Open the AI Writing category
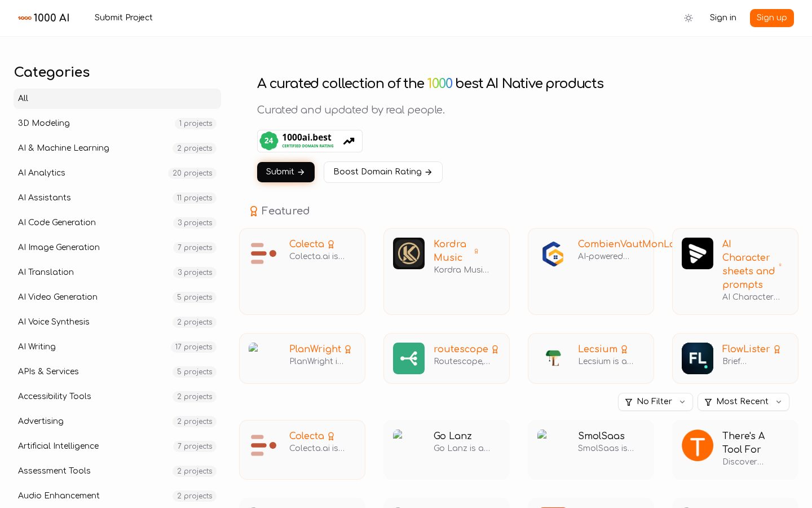812x508 pixels. pyautogui.click(x=117, y=347)
